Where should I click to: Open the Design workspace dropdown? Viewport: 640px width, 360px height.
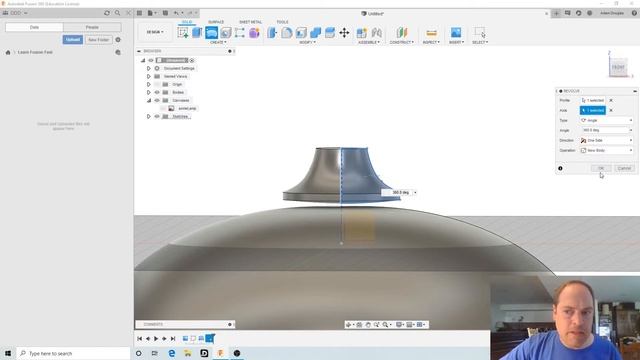click(x=155, y=32)
